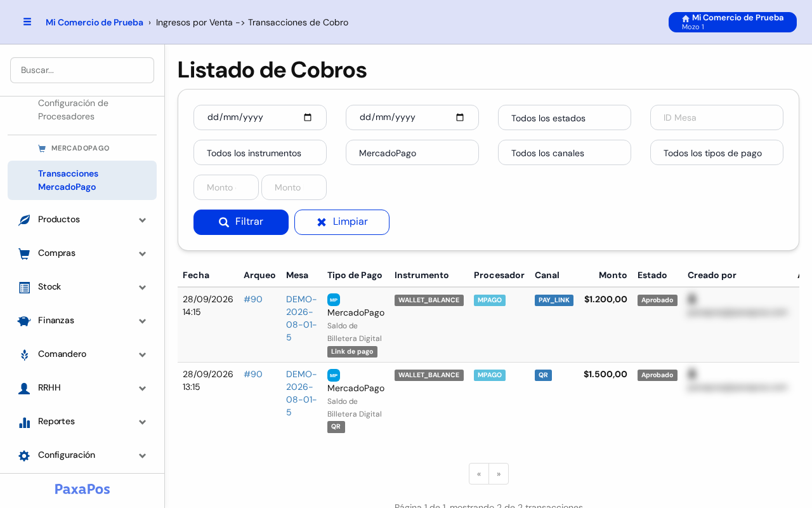Open the Todos los estados dropdown
This screenshot has width=812, height=508.
(x=565, y=117)
